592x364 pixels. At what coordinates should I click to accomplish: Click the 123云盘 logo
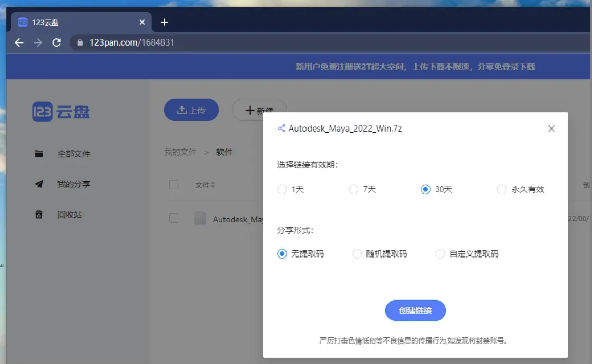pyautogui.click(x=61, y=112)
